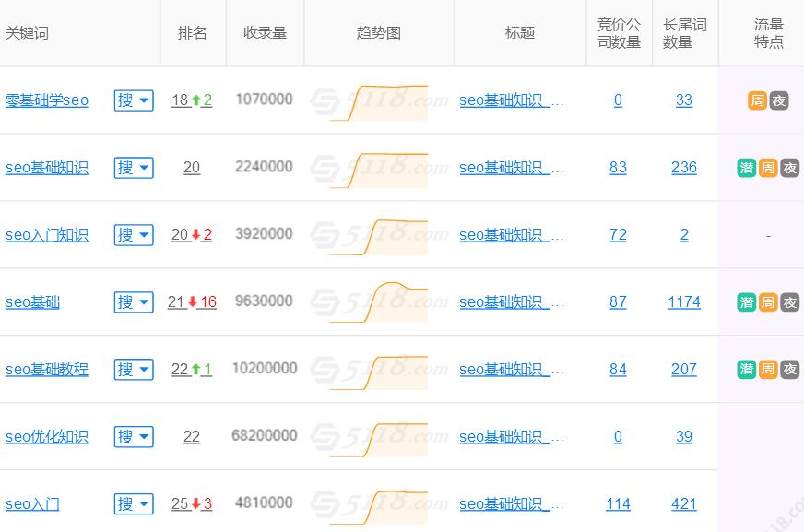Click 周 badge in seo基础 row
Screen dimensions: 804x532
[x=768, y=302]
